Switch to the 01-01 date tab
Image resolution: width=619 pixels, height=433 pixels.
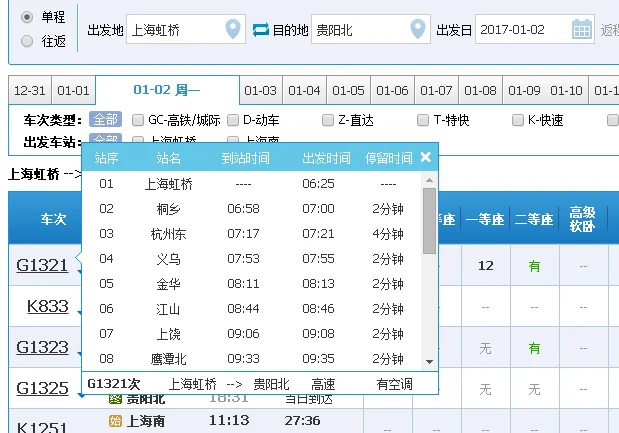click(73, 91)
